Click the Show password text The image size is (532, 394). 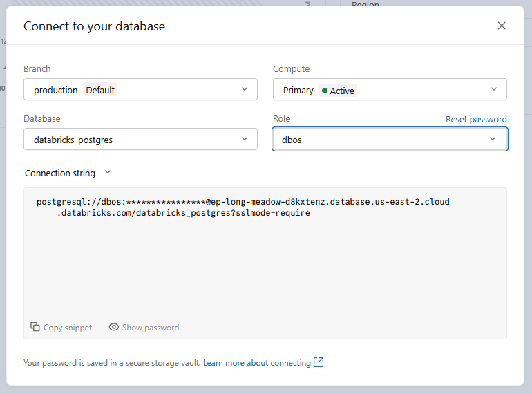click(x=150, y=328)
